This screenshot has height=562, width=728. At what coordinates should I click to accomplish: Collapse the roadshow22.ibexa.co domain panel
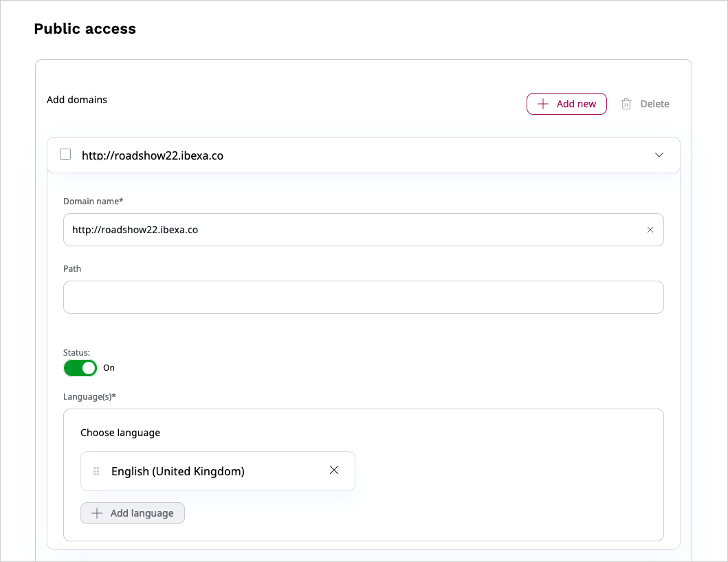coord(659,155)
